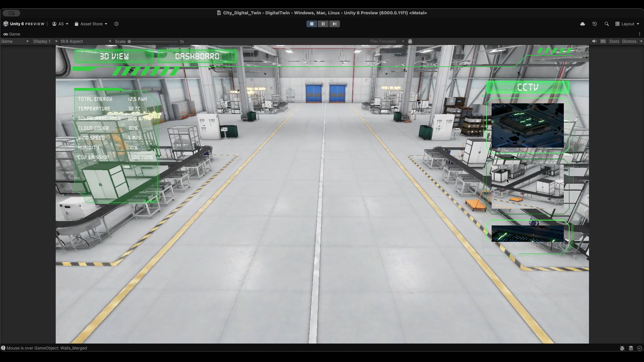Click the activity progress checkmark icon

point(640,348)
